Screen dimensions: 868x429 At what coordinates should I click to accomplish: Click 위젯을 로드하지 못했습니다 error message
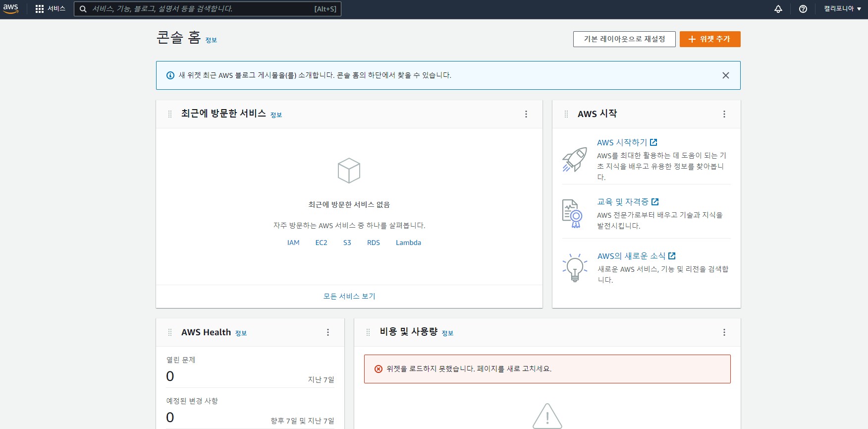469,369
